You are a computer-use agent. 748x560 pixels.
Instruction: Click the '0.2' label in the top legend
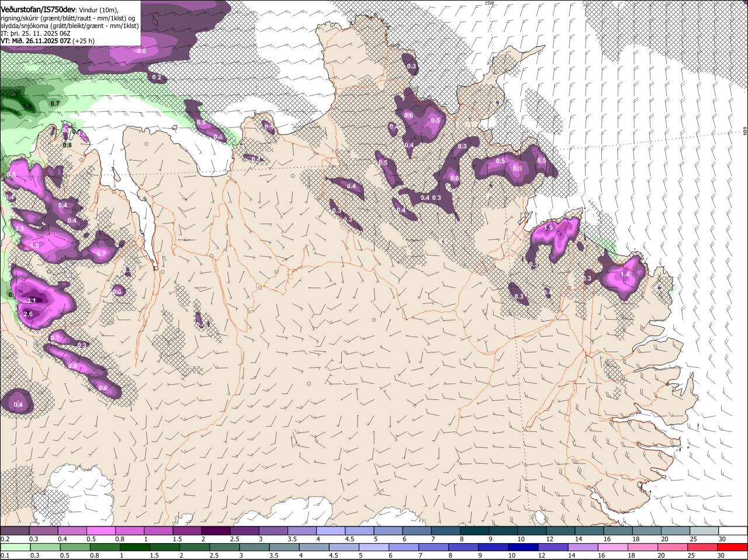coord(5,538)
